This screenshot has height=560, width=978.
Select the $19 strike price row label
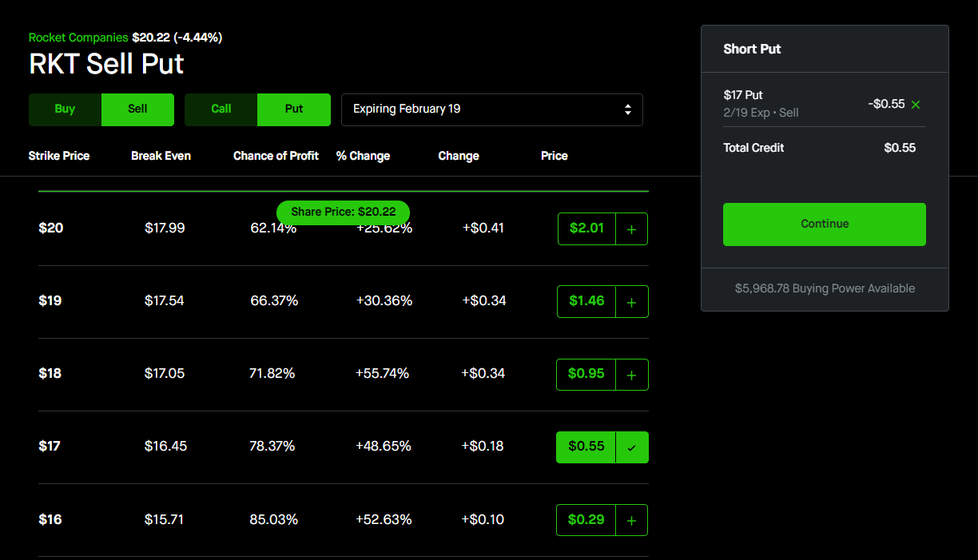[50, 301]
